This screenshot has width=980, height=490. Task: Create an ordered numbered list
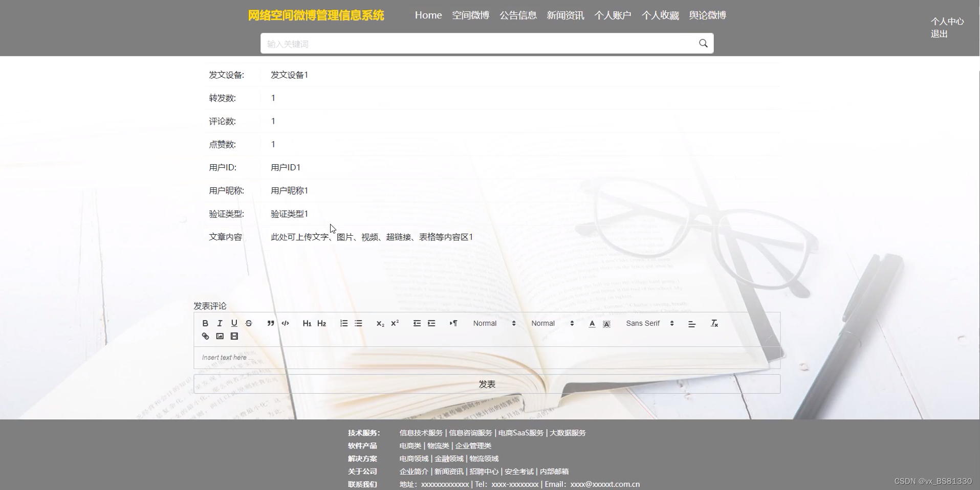click(344, 323)
